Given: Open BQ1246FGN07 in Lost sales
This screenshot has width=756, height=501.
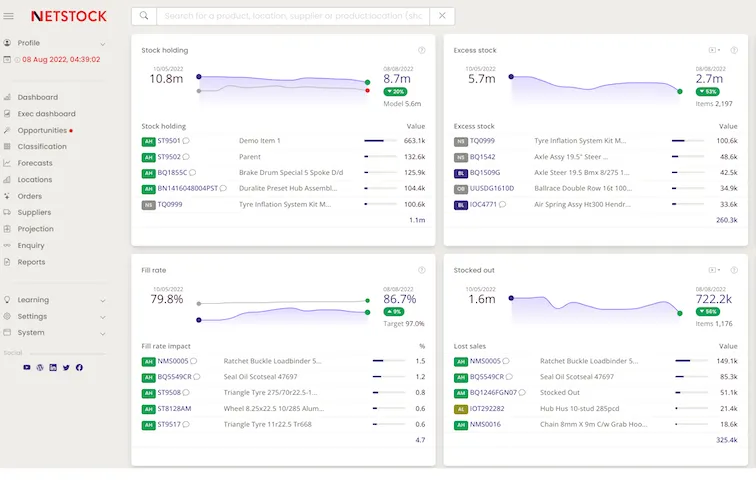Looking at the screenshot, I should tap(493, 393).
